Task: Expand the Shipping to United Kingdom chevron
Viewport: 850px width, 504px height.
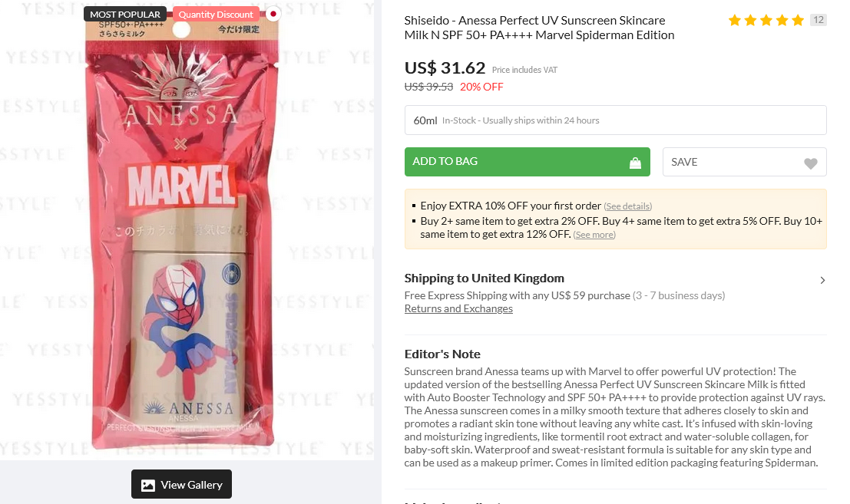Action: tap(822, 280)
